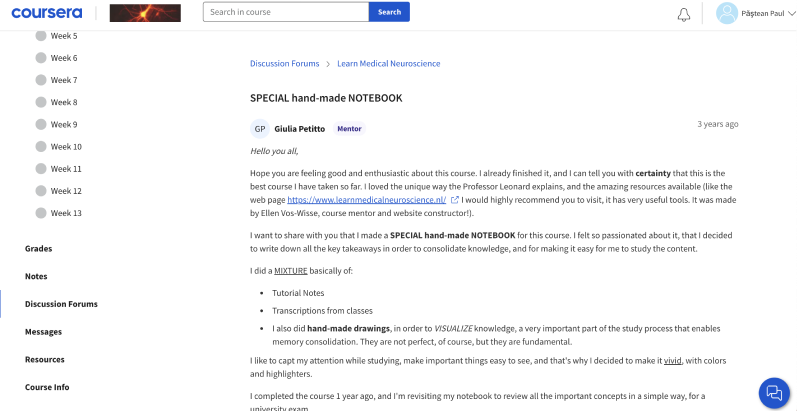Click Giulia Petitto's GP avatar
This screenshot has height=411, width=797.
(260, 129)
